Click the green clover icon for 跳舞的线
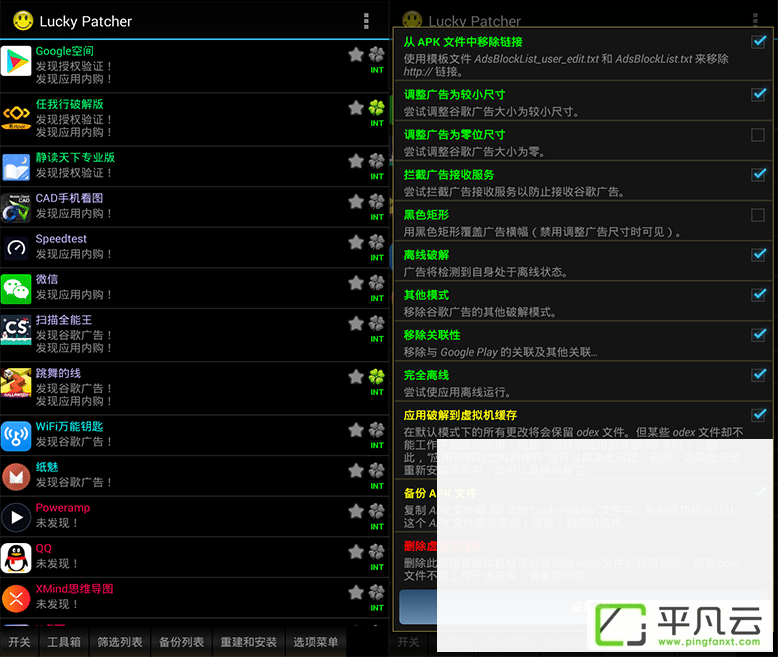This screenshot has width=778, height=657. click(377, 376)
